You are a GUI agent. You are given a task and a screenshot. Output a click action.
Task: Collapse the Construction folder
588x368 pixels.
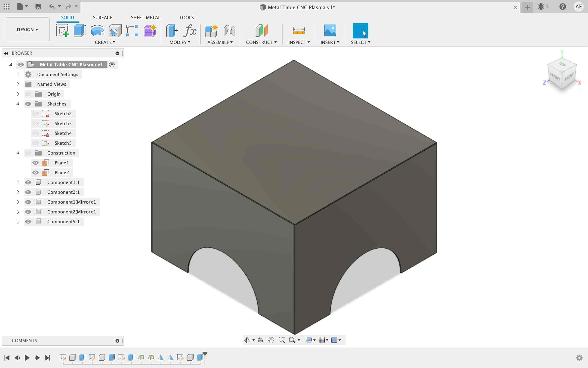click(x=18, y=153)
